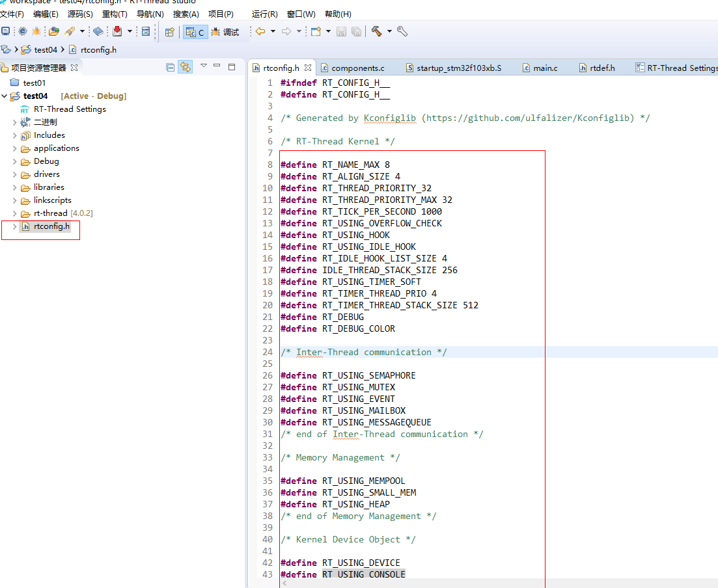Open the 运行(R) menu

(265, 14)
